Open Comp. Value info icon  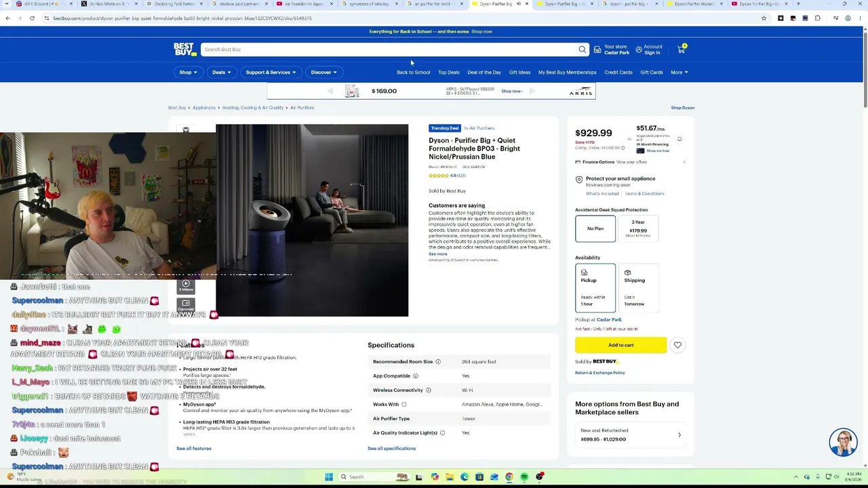[x=622, y=148]
